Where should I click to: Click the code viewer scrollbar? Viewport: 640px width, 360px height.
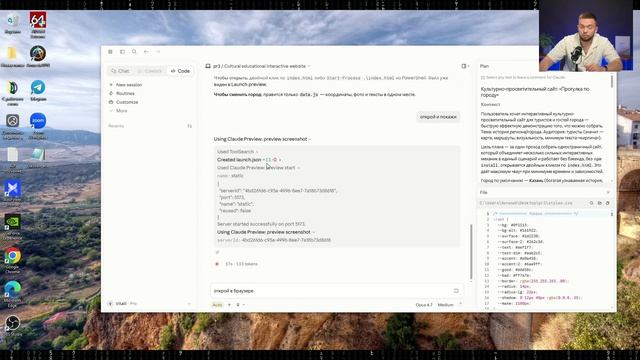click(x=612, y=214)
